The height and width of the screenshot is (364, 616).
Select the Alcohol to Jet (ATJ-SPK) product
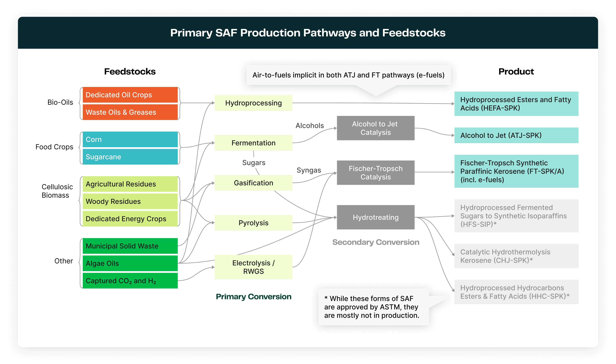click(516, 135)
